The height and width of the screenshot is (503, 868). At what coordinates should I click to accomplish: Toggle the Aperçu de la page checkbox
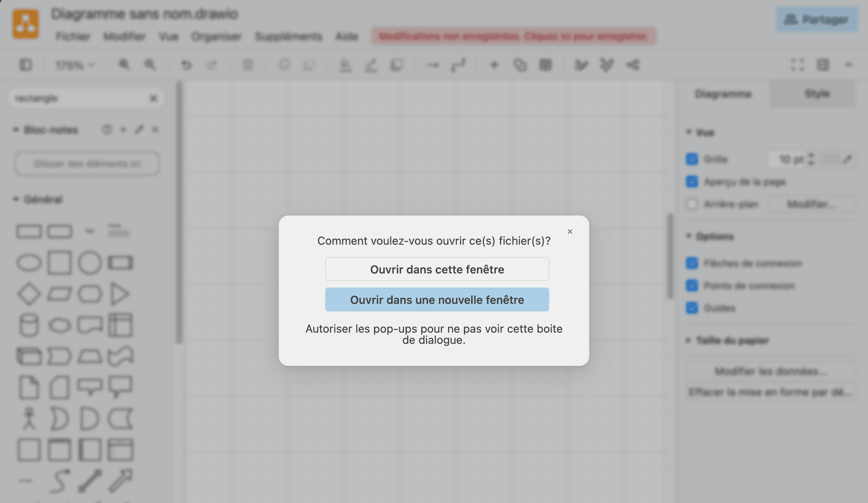click(692, 182)
